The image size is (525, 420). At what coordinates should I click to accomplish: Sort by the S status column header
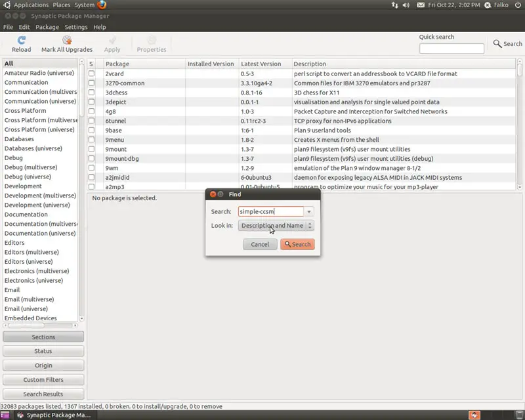91,64
